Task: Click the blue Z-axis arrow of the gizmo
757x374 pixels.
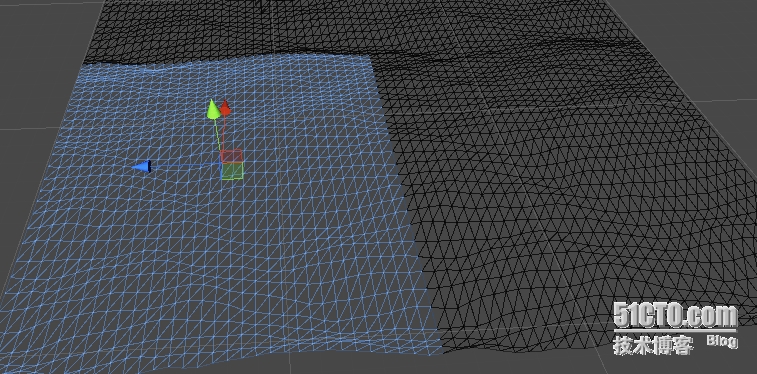Action: click(141, 166)
